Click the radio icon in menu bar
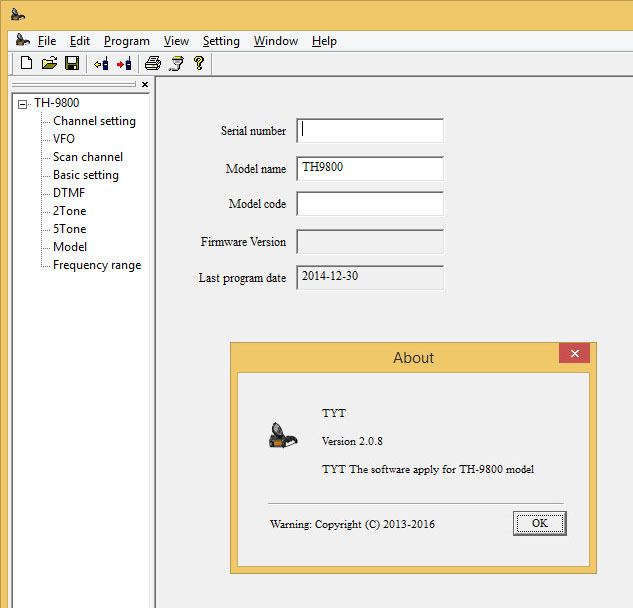633x608 pixels. [x=23, y=40]
